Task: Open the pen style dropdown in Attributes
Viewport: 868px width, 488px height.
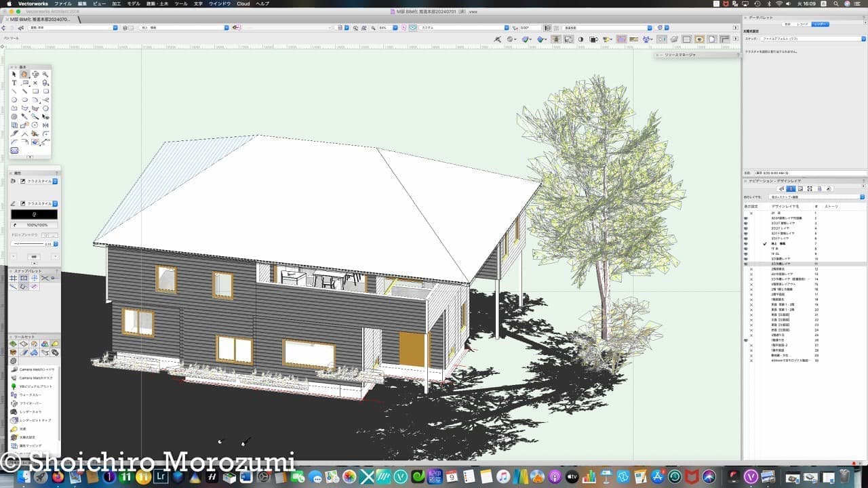Action: pos(56,203)
